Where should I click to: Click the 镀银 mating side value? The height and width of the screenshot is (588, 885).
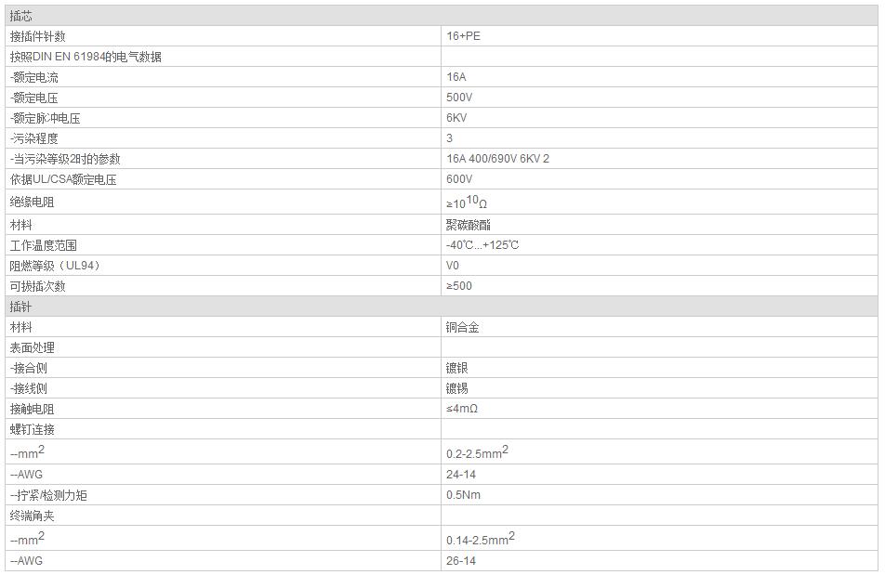pos(457,368)
